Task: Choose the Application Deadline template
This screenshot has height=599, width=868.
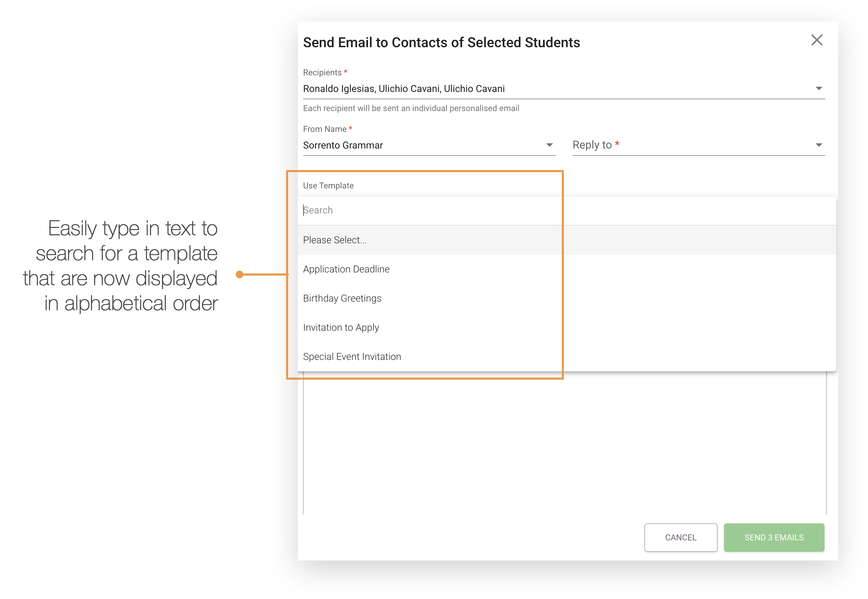Action: click(346, 269)
